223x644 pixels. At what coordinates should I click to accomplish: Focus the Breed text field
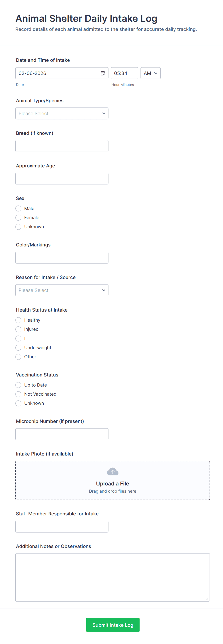point(62,146)
